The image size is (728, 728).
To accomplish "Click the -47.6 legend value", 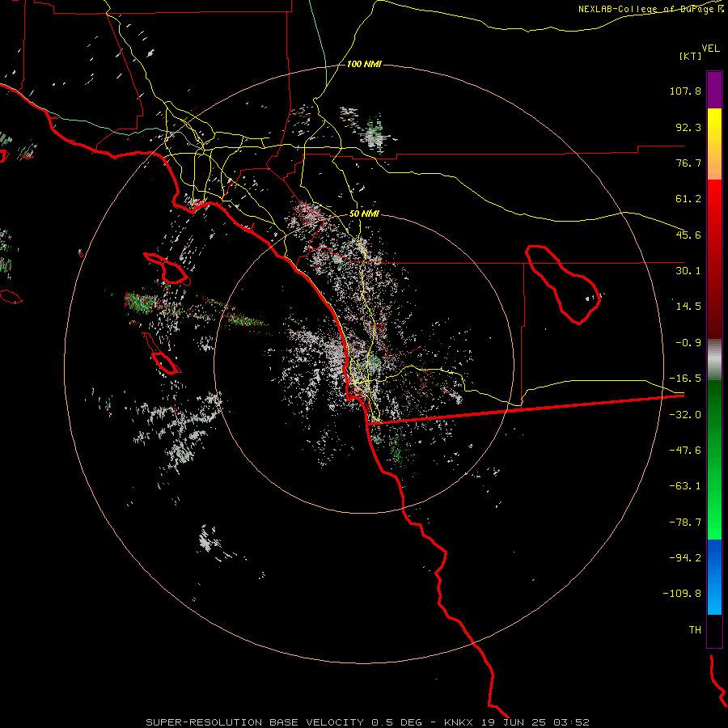I will 685,451.
